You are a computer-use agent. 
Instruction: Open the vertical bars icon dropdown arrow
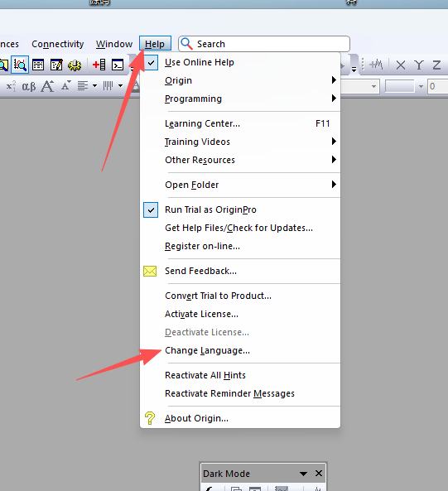(121, 86)
